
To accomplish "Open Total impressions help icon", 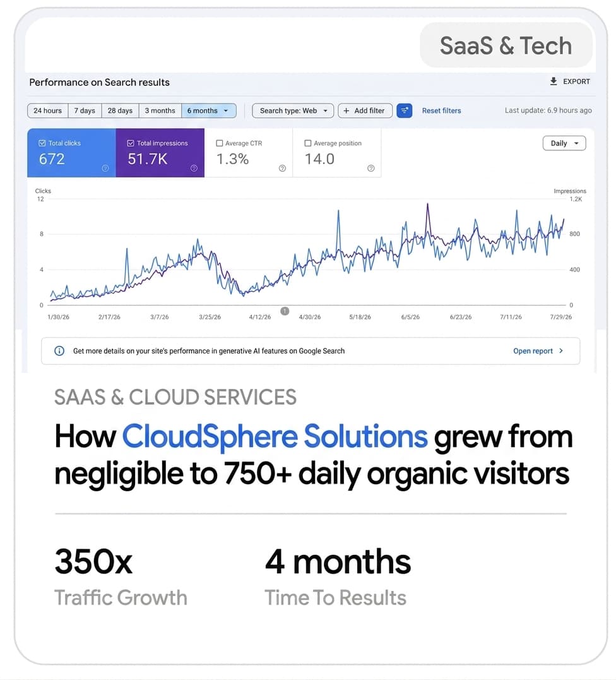I will (x=194, y=169).
